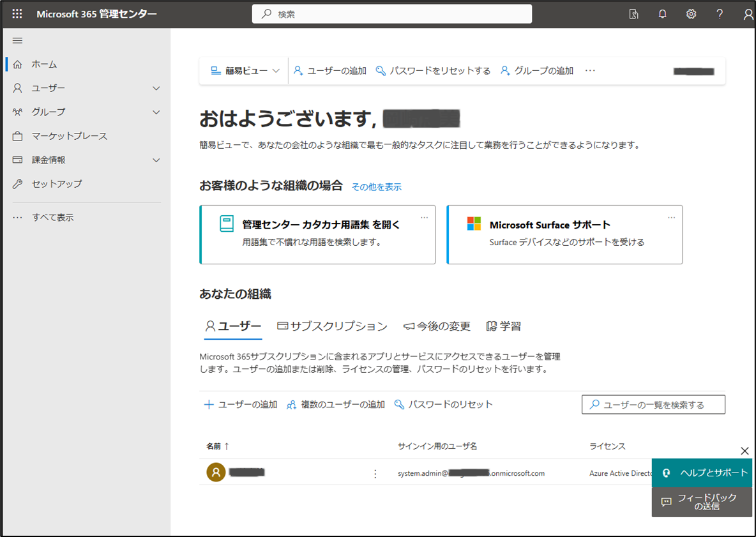This screenshot has height=537, width=756.
Task: Open the app launcher waffle icon
Action: point(17,14)
